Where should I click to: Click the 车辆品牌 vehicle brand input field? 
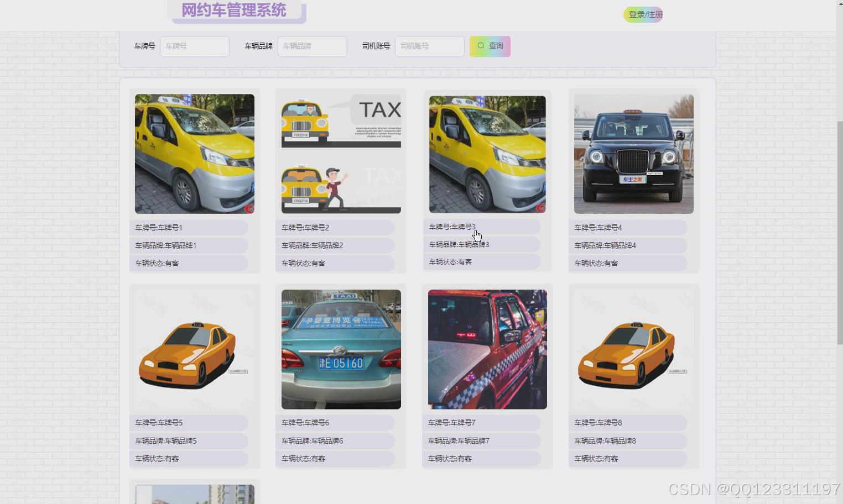[312, 46]
